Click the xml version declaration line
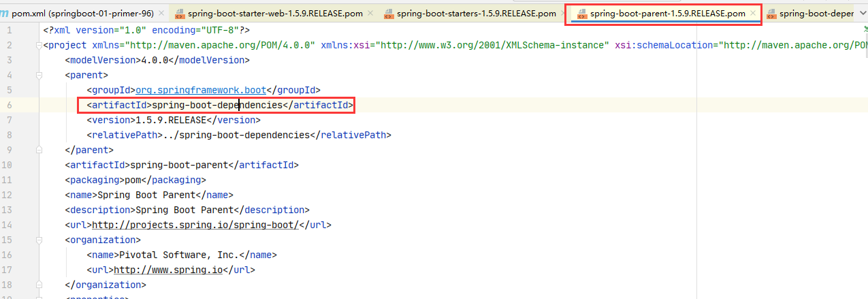 point(146,30)
